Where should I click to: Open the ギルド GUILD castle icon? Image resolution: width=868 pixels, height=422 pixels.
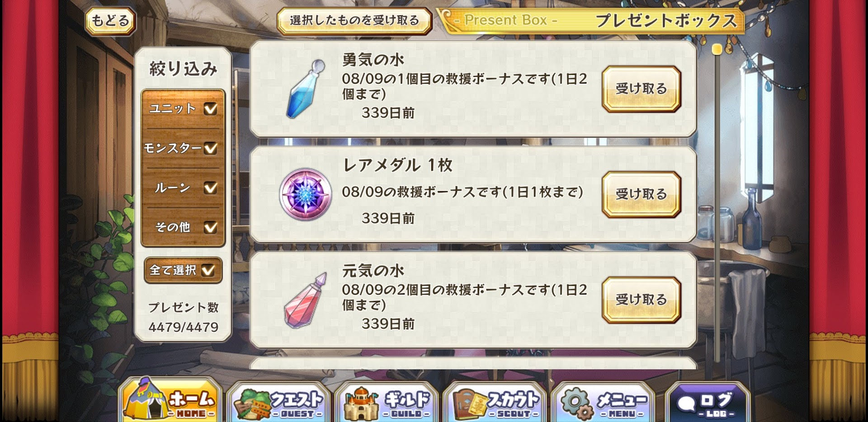click(x=387, y=402)
